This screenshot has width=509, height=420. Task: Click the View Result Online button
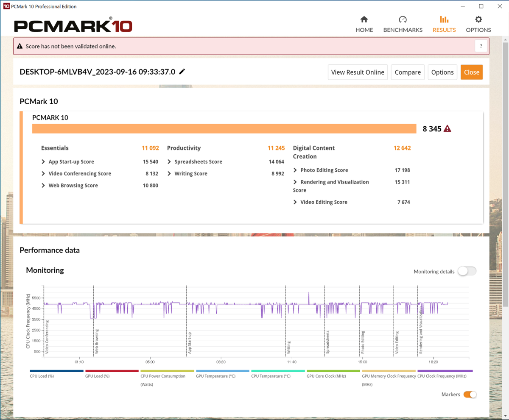pos(358,72)
